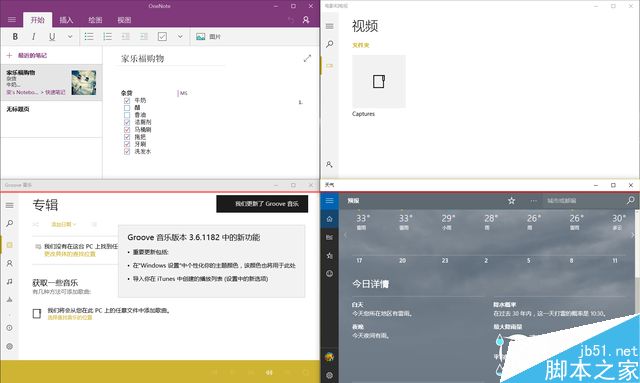Uncheck the 马桶刷 to-do item

(127, 130)
